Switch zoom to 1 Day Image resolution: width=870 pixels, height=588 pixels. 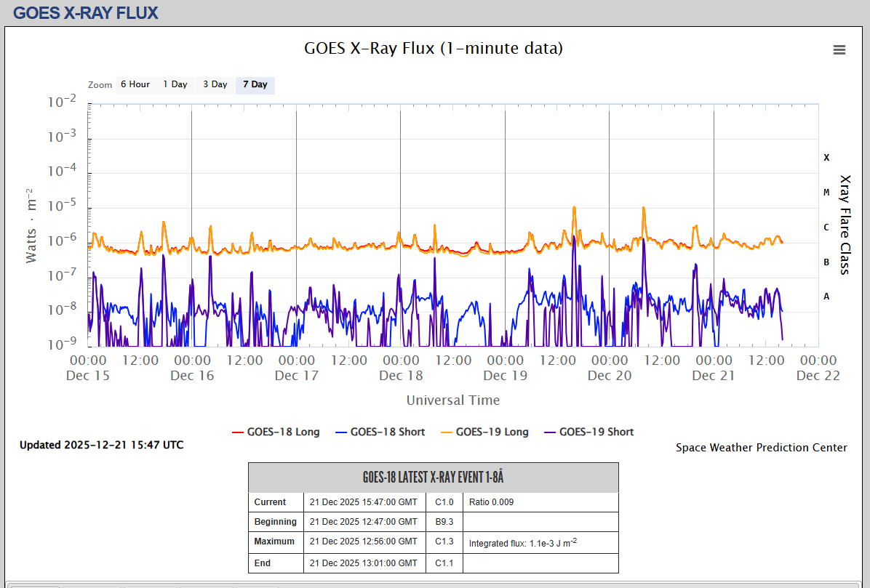(175, 85)
